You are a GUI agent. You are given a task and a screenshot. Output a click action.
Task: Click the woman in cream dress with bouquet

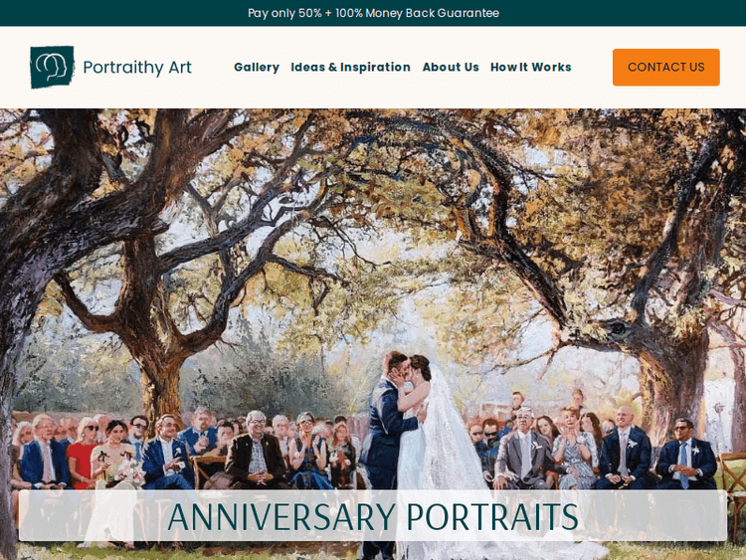coord(114,457)
